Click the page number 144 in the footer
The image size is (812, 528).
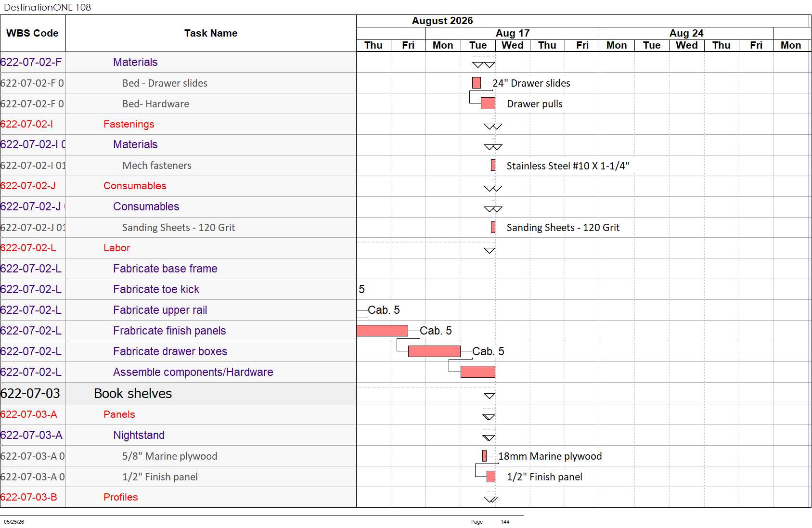505,522
